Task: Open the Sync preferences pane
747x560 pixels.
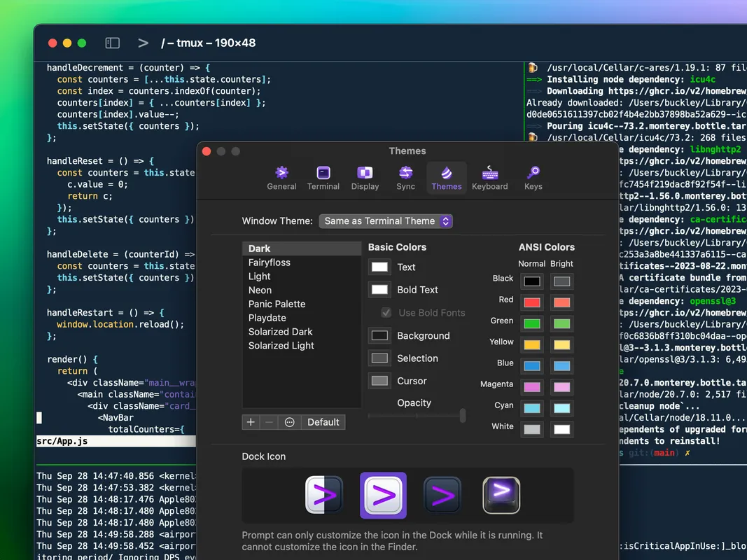Action: 405,178
